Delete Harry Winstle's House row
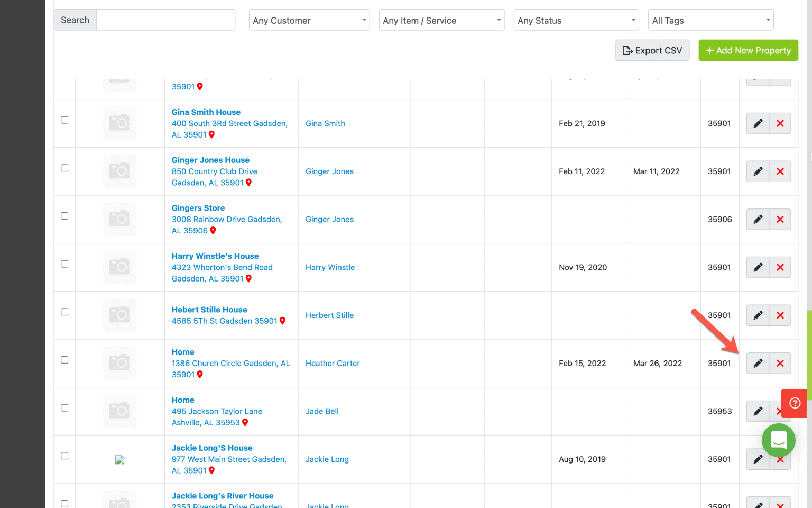Image resolution: width=812 pixels, height=508 pixels. pyautogui.click(x=780, y=267)
